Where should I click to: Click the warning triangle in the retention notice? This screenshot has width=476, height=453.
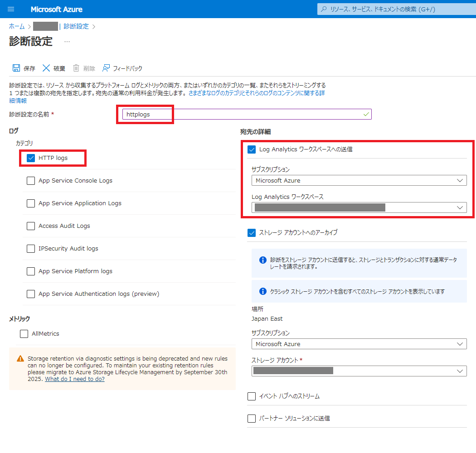pos(20,359)
